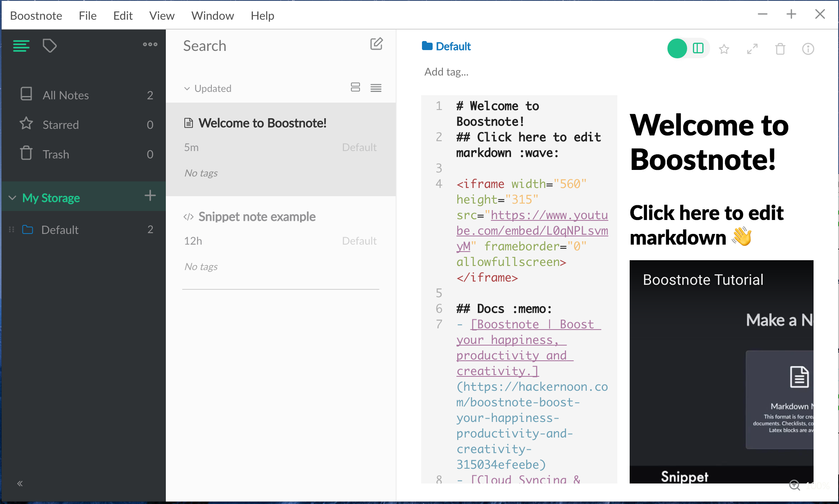Switch note list to compact view
The height and width of the screenshot is (504, 839).
click(x=376, y=87)
